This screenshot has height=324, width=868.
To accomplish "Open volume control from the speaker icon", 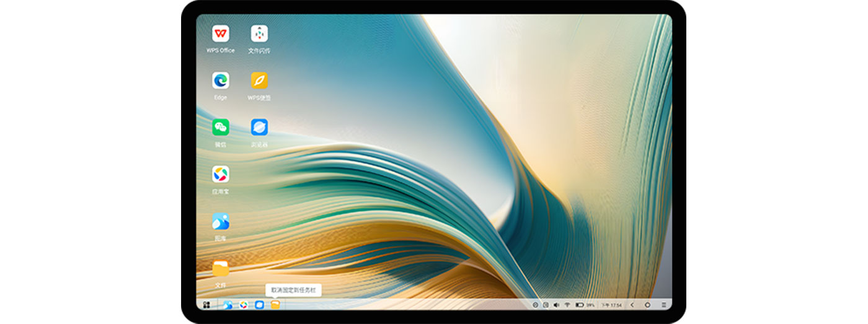I will click(556, 305).
